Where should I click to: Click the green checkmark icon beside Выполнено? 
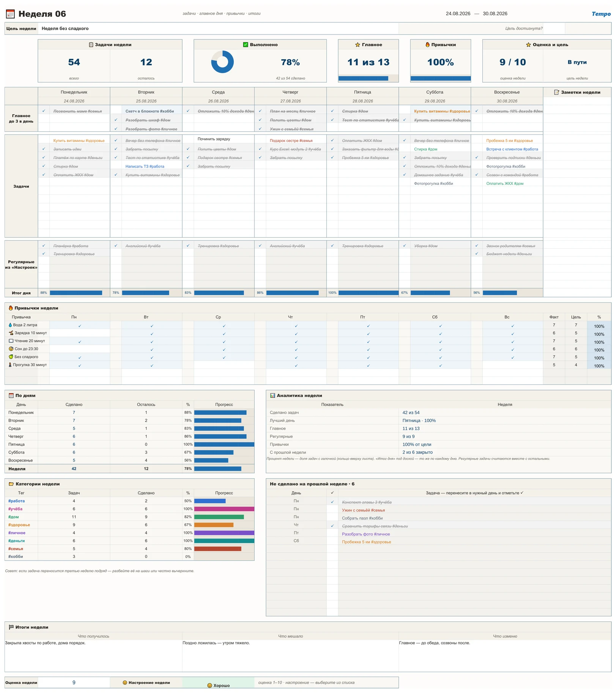click(x=246, y=45)
